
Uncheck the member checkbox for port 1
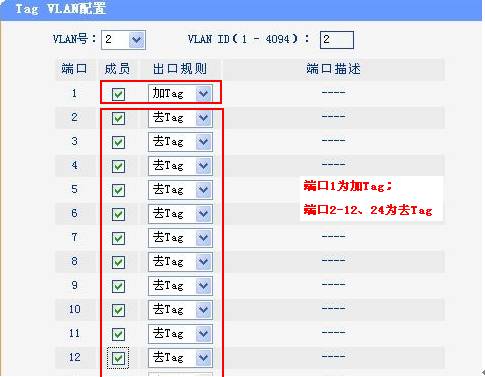point(118,94)
